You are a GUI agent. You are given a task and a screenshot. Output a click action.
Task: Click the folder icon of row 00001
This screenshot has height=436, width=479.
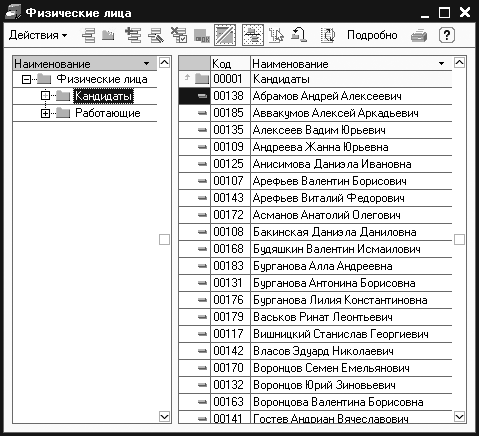point(202,79)
